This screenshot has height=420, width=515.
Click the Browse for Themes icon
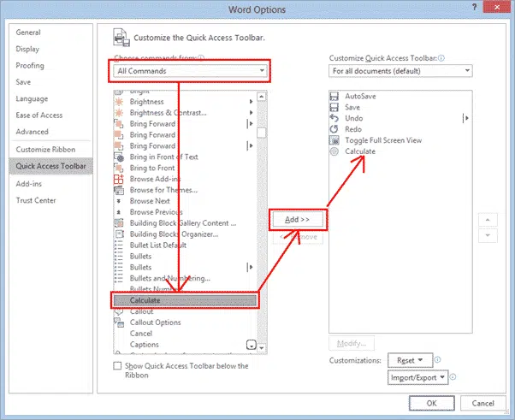[119, 190]
